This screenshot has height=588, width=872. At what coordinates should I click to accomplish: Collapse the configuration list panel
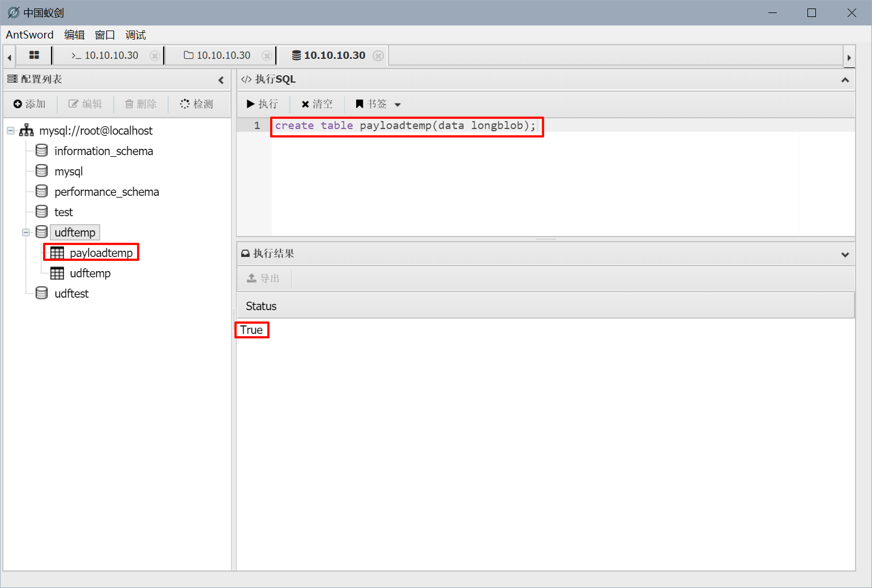pos(221,80)
